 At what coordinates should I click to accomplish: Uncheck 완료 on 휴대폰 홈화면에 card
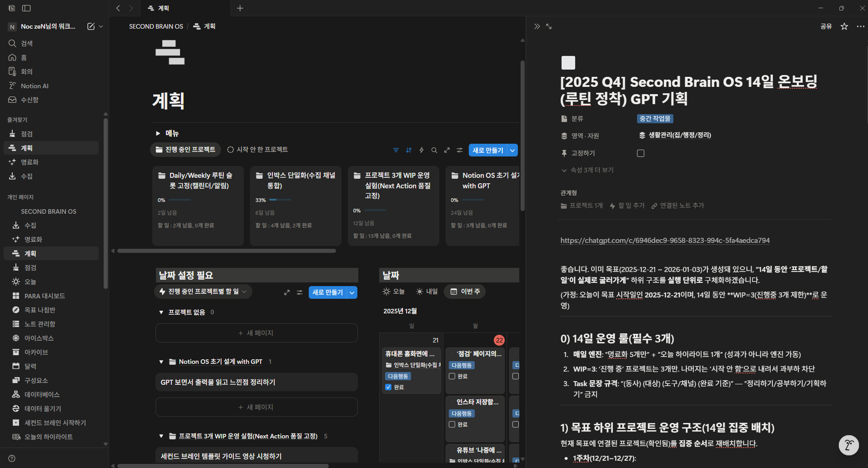point(388,387)
